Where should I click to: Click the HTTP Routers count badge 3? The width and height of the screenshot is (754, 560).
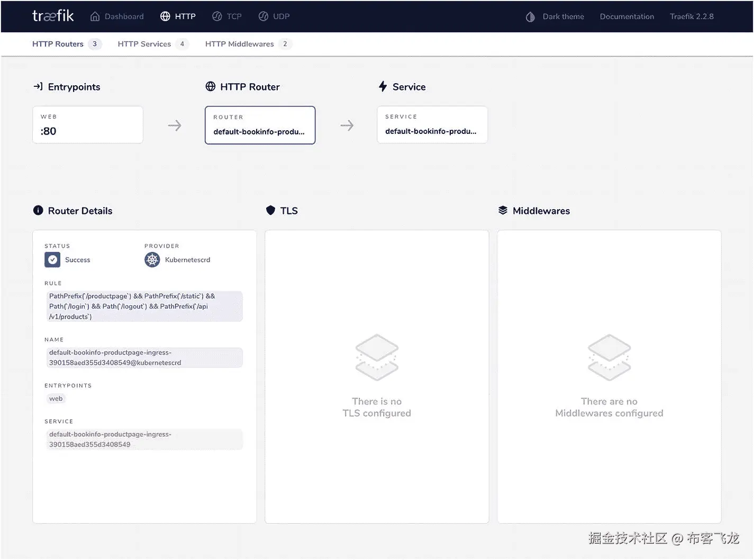(95, 44)
